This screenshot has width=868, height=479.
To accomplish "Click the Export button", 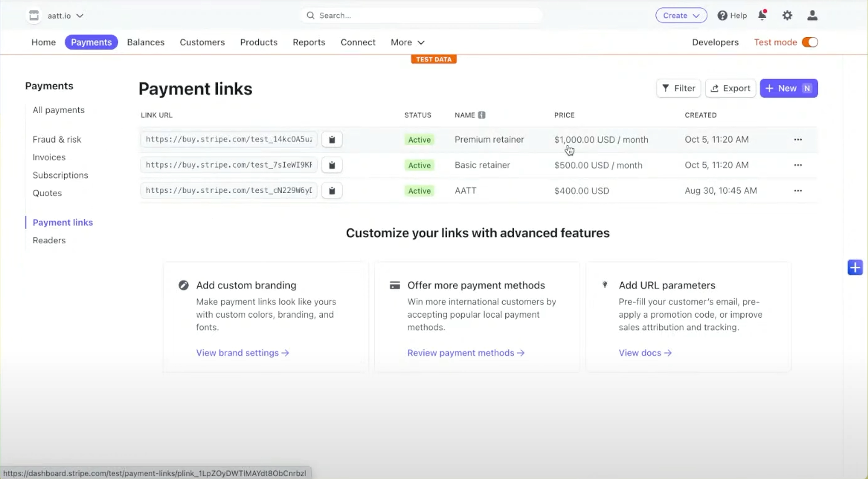I will (x=730, y=88).
